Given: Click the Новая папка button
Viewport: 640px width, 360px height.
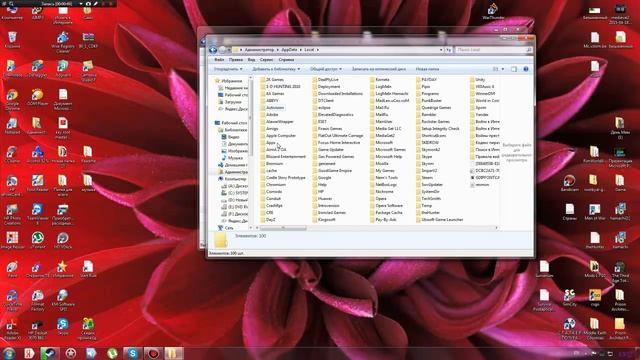Looking at the screenshot, I should click(427, 69).
